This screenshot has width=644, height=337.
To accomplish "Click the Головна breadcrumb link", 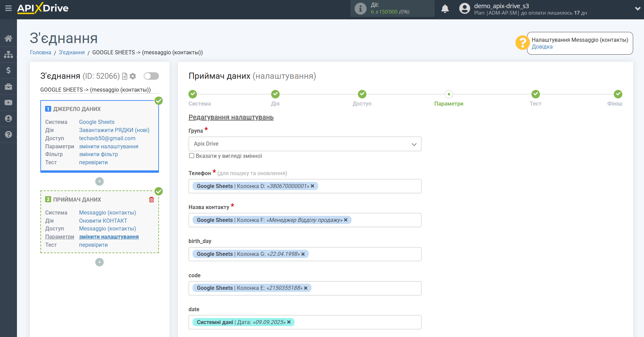I will click(x=41, y=52).
